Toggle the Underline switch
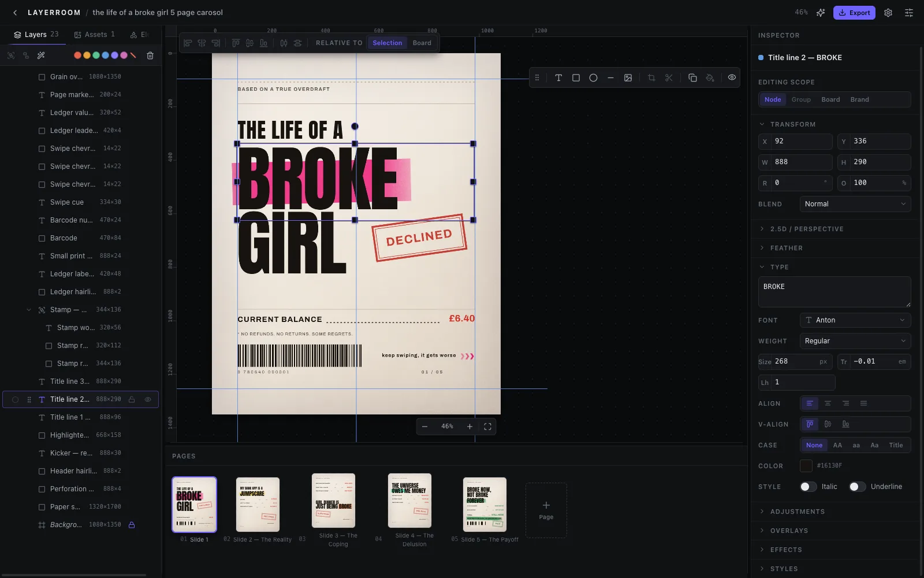The width and height of the screenshot is (924, 578). (x=857, y=487)
